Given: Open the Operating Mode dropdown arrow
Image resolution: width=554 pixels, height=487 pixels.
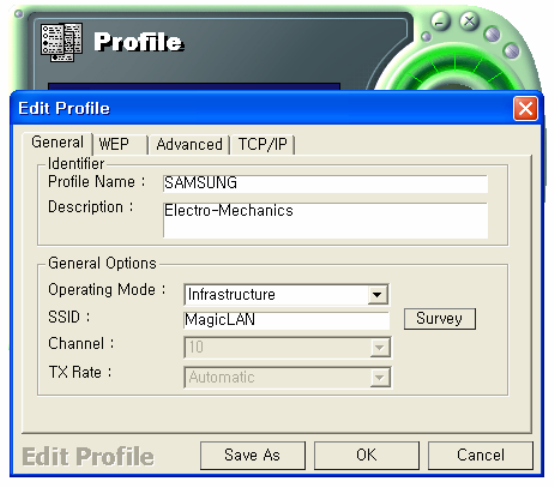Looking at the screenshot, I should (x=377, y=294).
